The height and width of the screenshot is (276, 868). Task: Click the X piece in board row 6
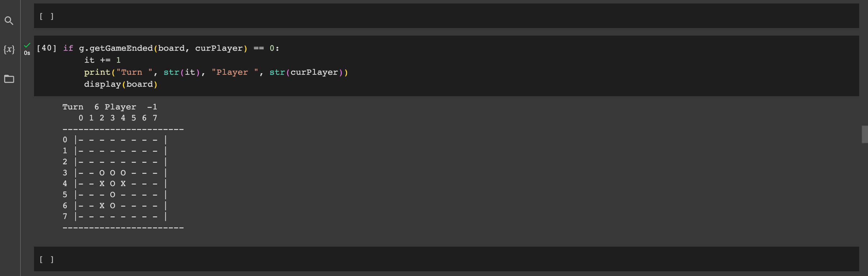[102, 205]
